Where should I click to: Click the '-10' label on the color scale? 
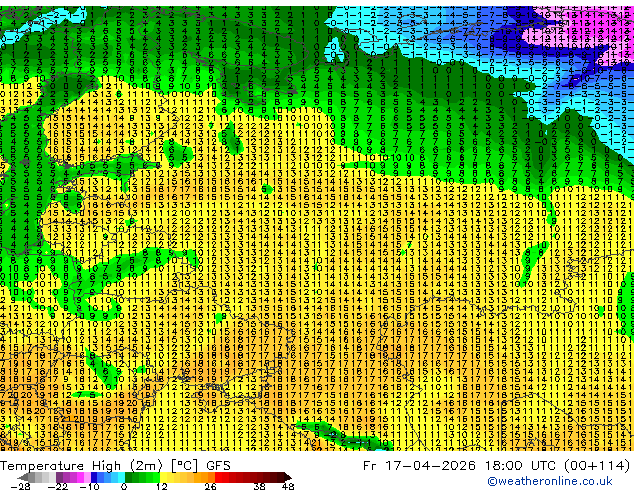point(89,486)
